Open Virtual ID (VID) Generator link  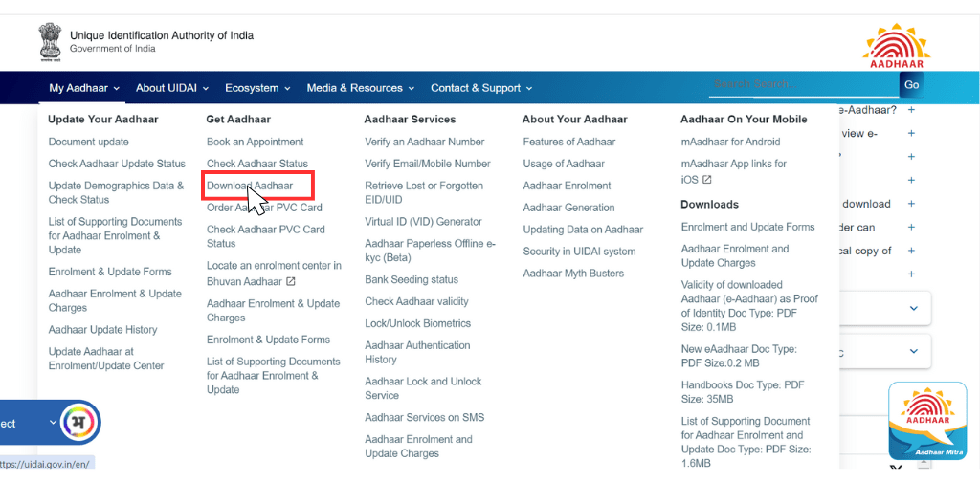(423, 222)
